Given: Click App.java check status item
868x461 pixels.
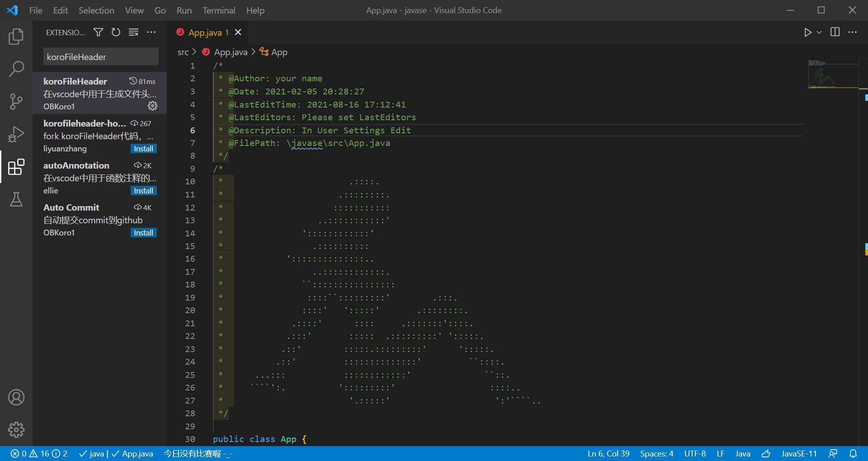Looking at the screenshot, I should [x=132, y=453].
